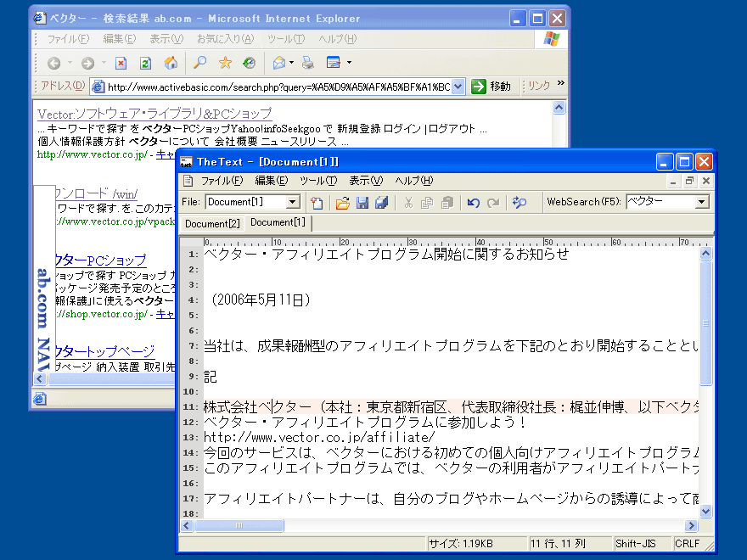
Task: Click the Print icon in Internet Explorer
Action: point(308,63)
